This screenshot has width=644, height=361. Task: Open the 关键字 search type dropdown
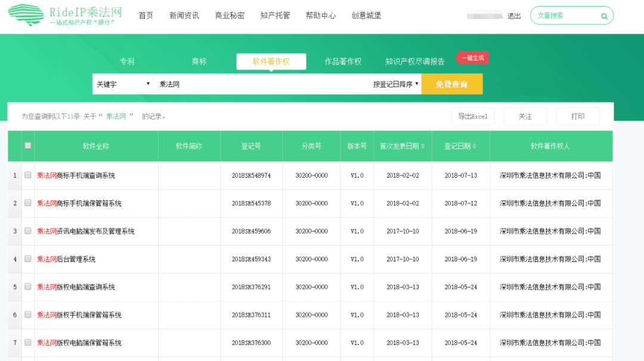[123, 84]
